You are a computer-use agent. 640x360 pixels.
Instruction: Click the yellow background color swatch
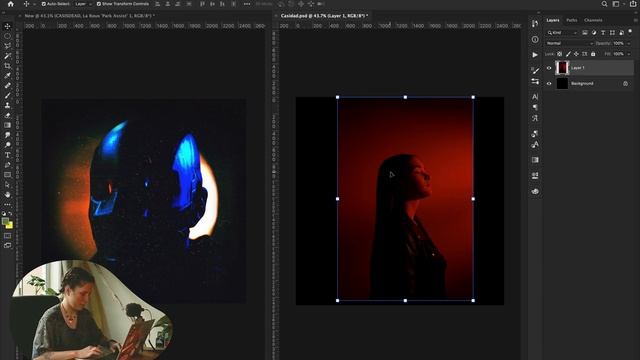[x=10, y=226]
